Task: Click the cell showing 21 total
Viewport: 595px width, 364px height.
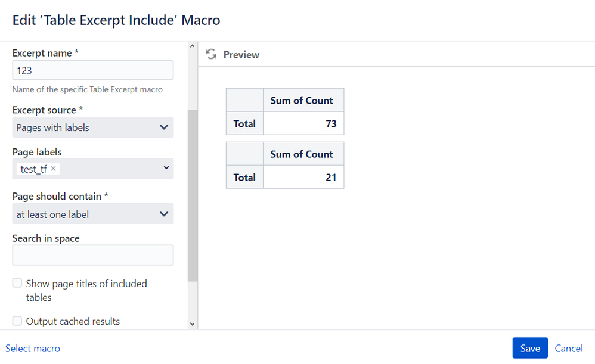Action: [x=303, y=177]
